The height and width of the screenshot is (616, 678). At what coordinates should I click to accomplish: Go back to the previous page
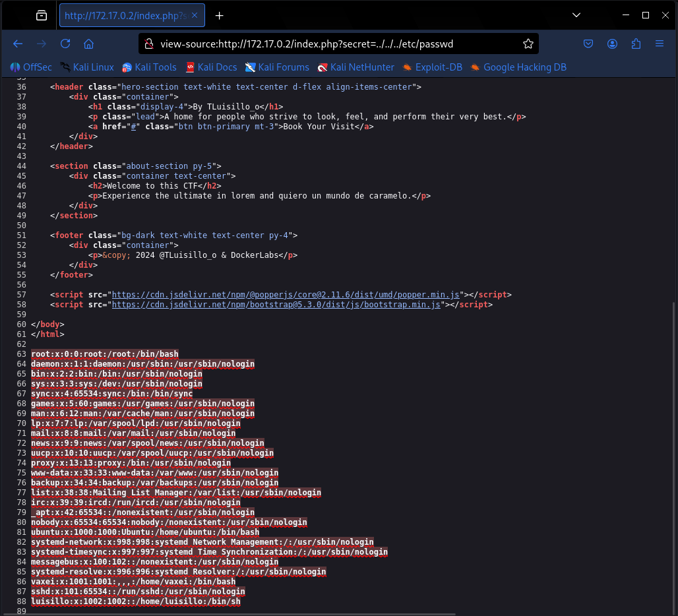tap(18, 44)
